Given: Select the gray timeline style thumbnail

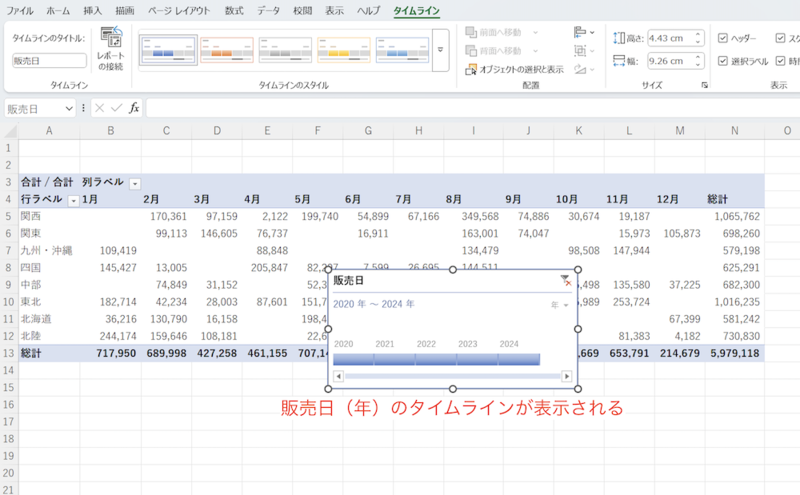Looking at the screenshot, I should pyautogui.click(x=285, y=50).
